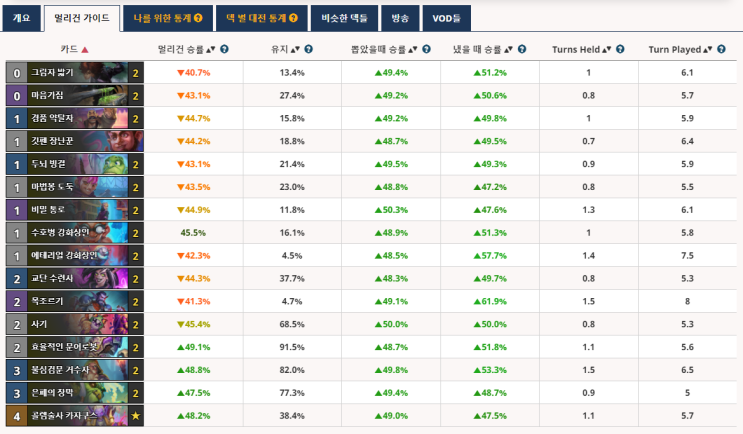The height and width of the screenshot is (434, 743).
Task: Sort table by 유지 arrows
Action: tap(295, 49)
